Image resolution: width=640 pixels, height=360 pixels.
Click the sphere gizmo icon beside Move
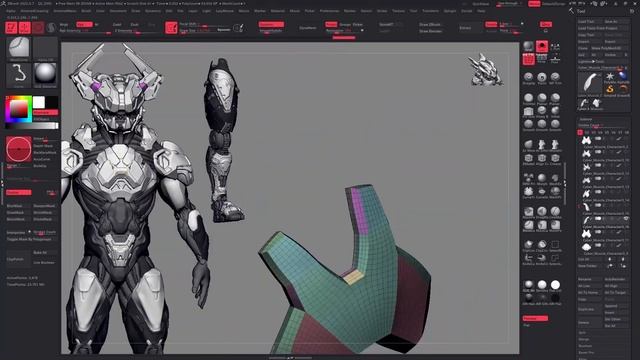click(x=51, y=27)
